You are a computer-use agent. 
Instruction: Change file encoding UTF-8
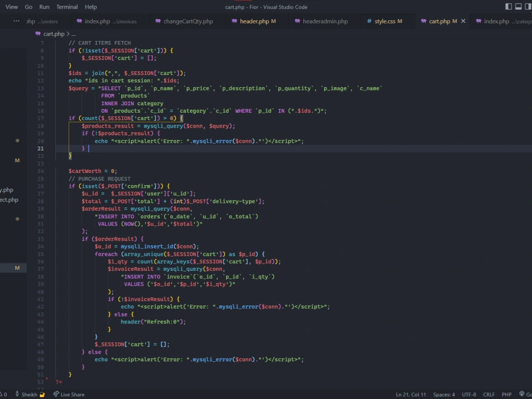pos(469,394)
